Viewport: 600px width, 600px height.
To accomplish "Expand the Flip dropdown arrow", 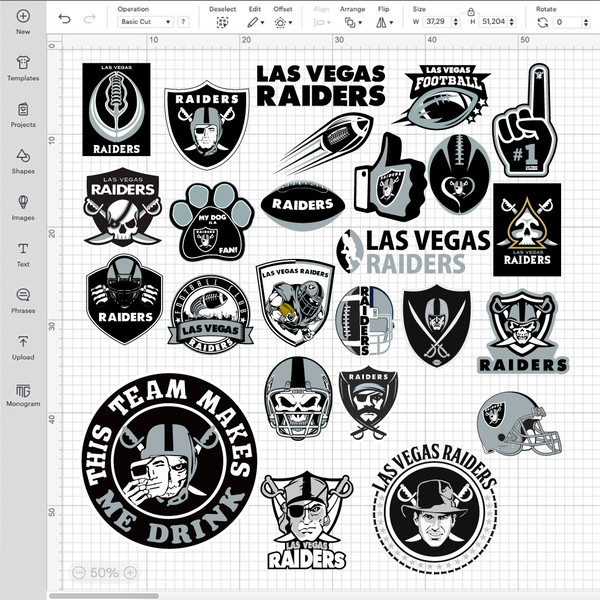I will pos(391,23).
